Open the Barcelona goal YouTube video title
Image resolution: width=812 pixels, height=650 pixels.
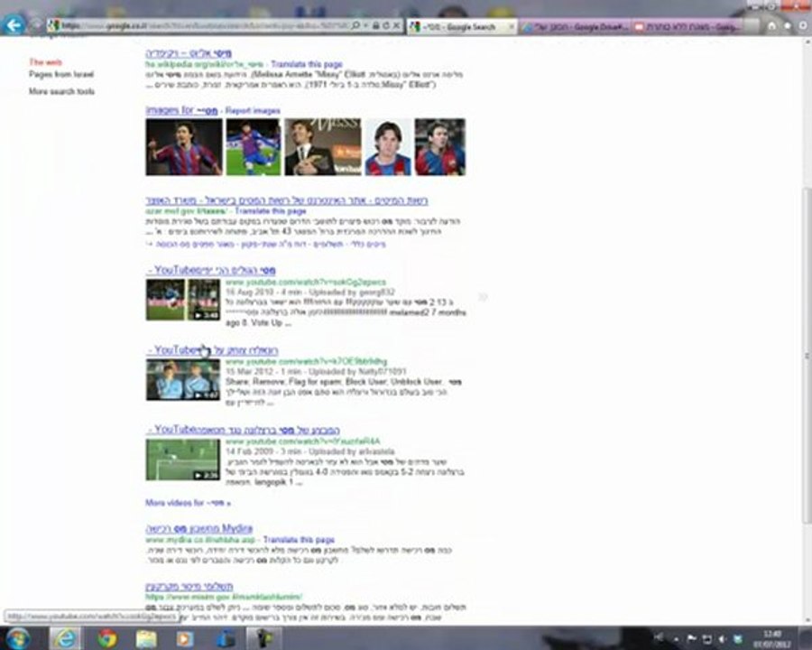tap(244, 430)
